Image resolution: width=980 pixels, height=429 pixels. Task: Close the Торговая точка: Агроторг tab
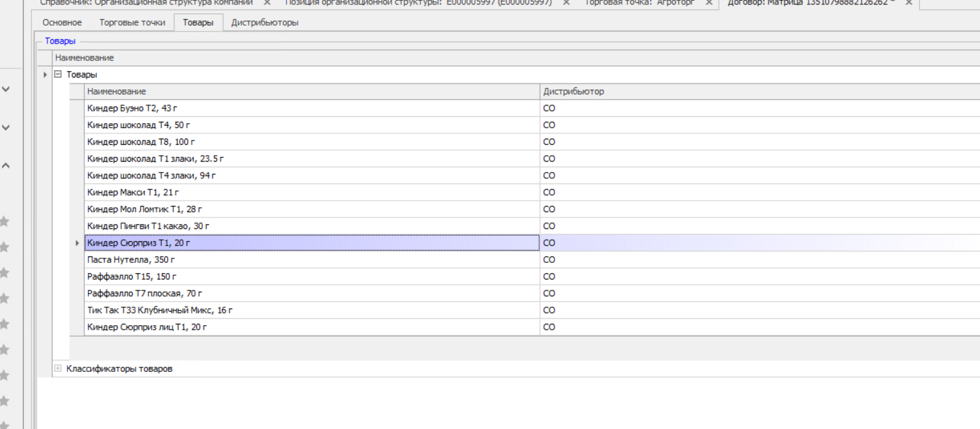click(x=709, y=3)
